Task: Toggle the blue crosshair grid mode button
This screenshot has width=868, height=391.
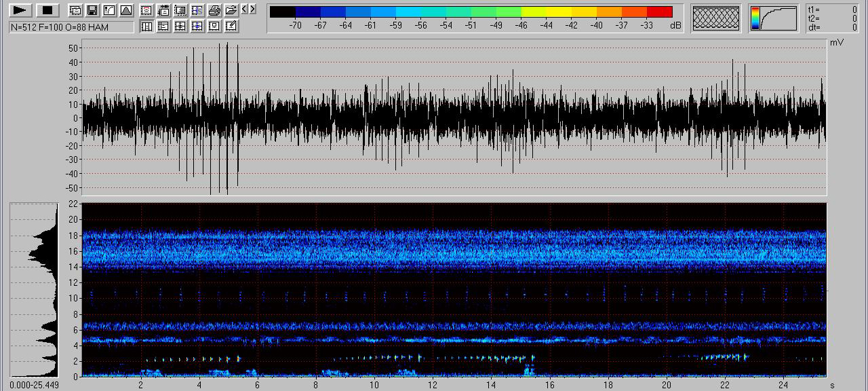Action: coord(197,26)
